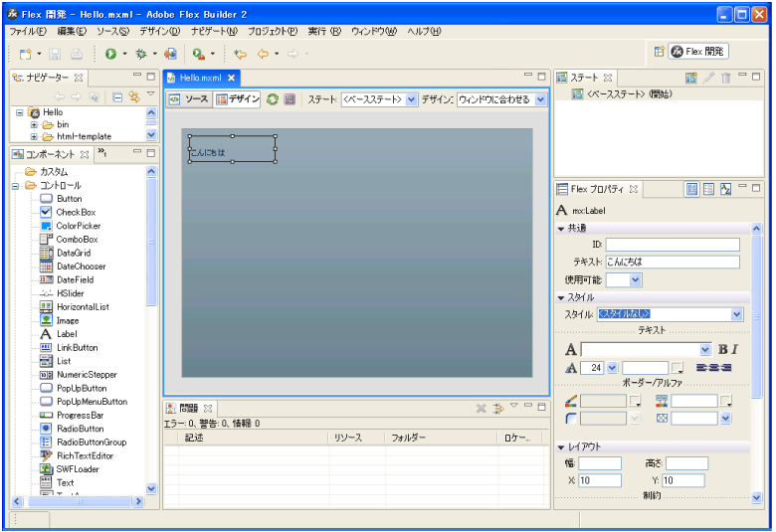The height and width of the screenshot is (532, 776).
Task: Switch to Source mode
Action: click(x=189, y=99)
